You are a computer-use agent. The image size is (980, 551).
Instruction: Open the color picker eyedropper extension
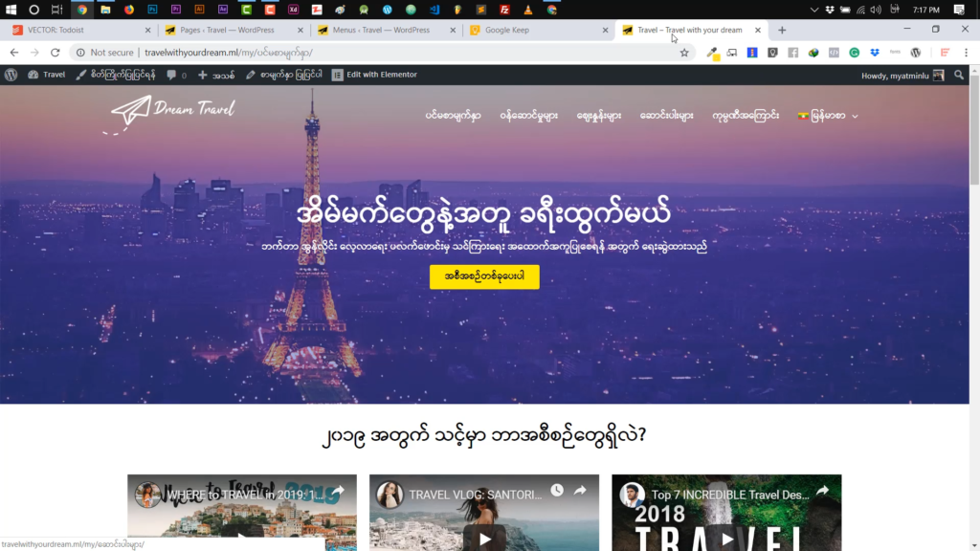click(712, 54)
